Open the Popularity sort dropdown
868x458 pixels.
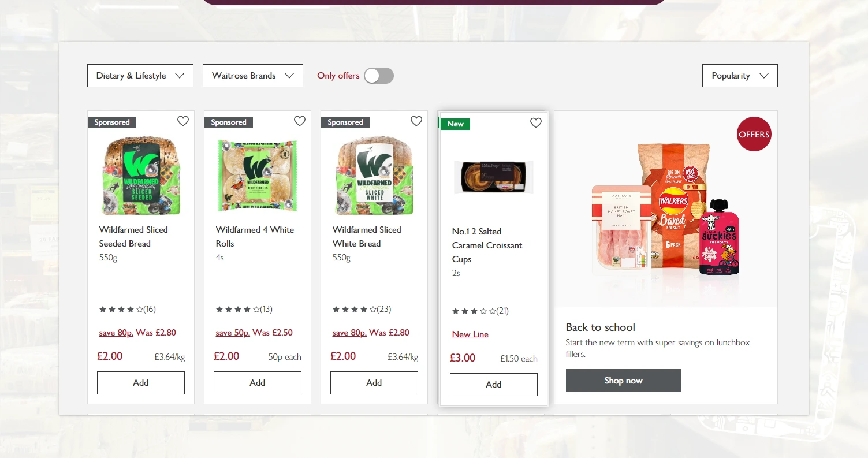pyautogui.click(x=740, y=76)
